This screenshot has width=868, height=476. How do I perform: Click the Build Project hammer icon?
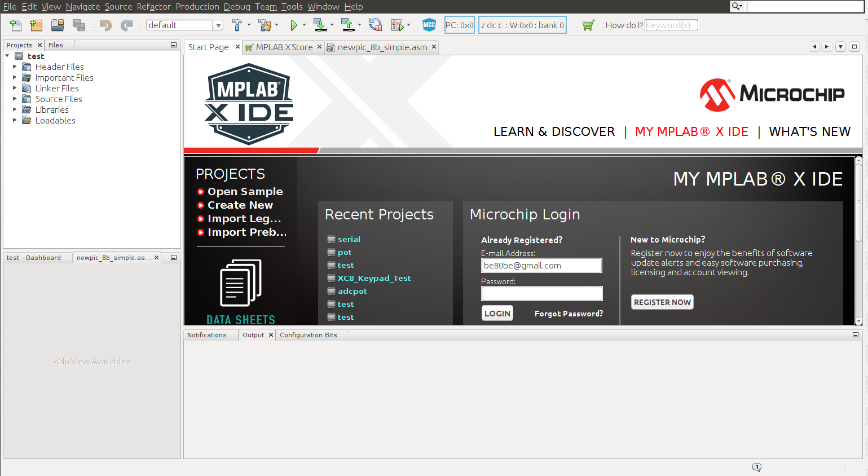[237, 25]
